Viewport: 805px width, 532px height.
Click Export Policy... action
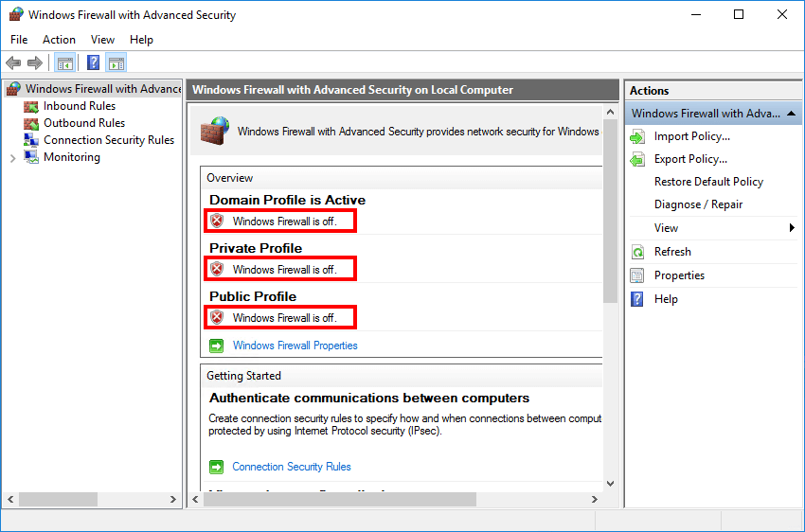point(690,159)
